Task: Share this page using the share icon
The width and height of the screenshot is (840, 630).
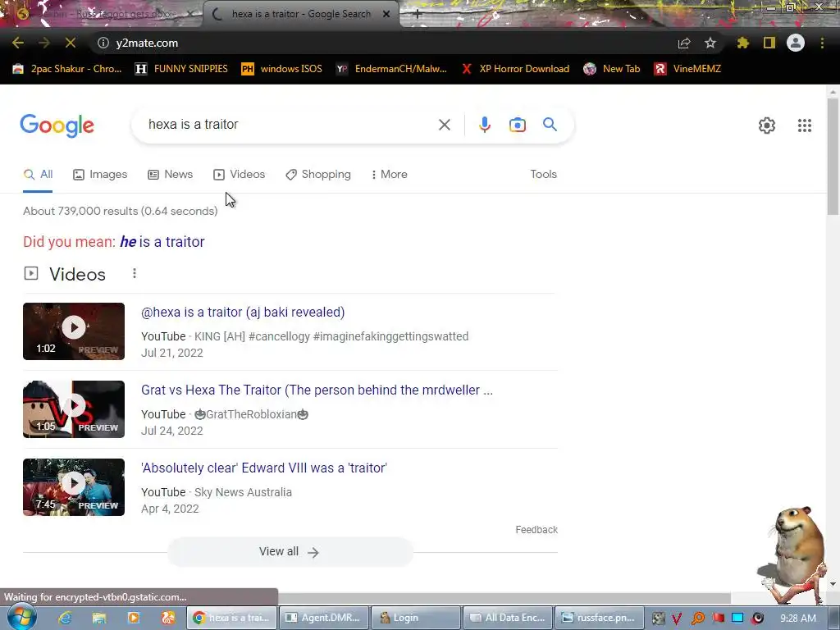Action: tap(684, 43)
